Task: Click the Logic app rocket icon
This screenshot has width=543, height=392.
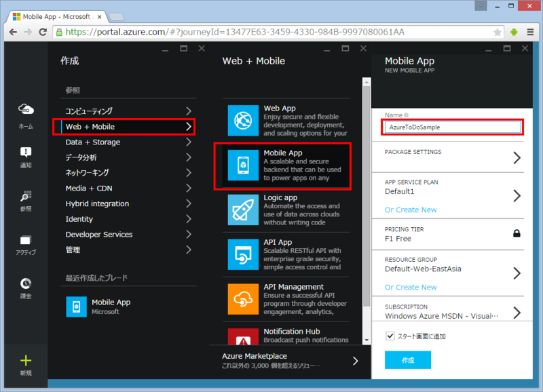Action: click(x=243, y=210)
